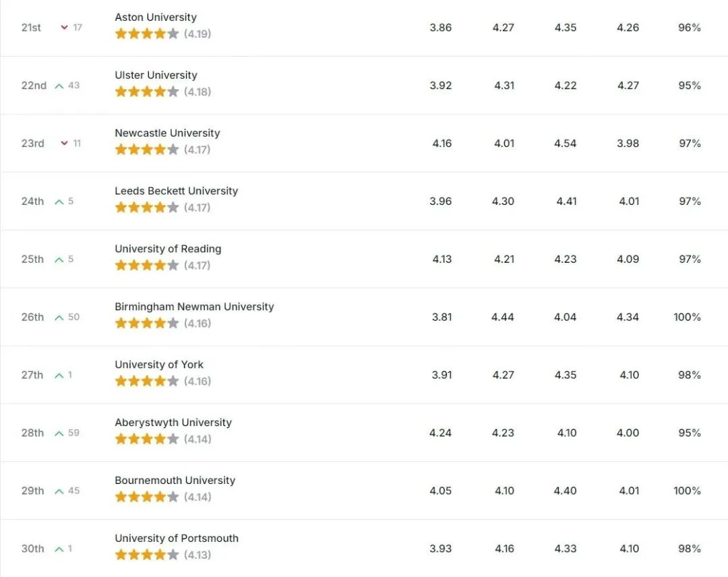Click the 100% value for Birmingham Newman
The width and height of the screenshot is (728, 577).
tap(687, 317)
